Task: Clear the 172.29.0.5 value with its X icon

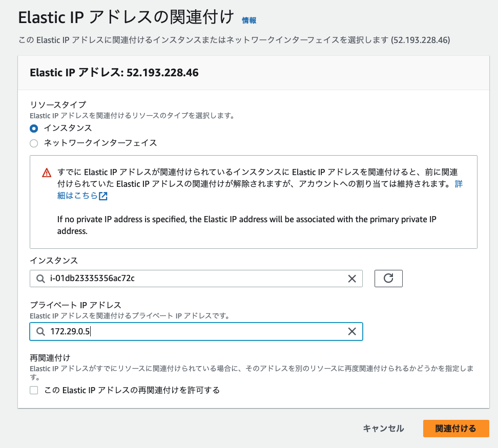Action: click(x=352, y=332)
